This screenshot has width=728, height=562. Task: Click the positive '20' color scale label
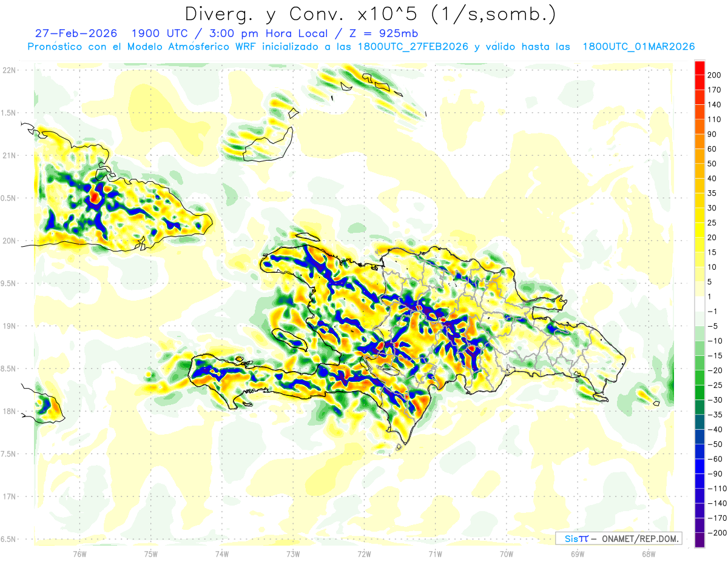click(x=713, y=238)
